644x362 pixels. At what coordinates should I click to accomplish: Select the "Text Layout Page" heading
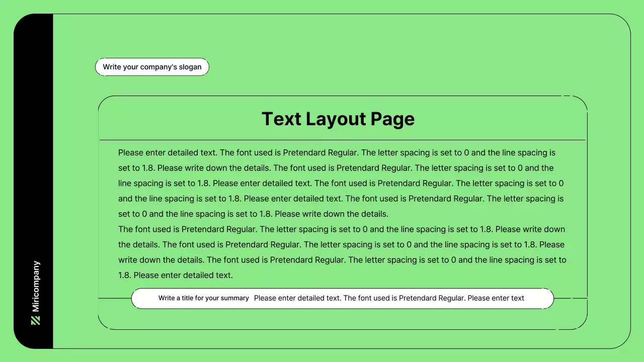(x=338, y=119)
